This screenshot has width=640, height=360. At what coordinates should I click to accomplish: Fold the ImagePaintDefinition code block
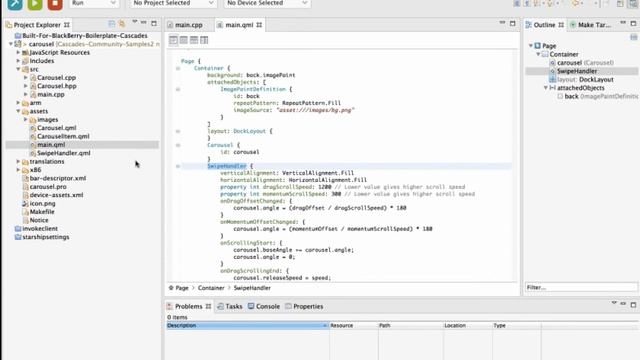178,89
